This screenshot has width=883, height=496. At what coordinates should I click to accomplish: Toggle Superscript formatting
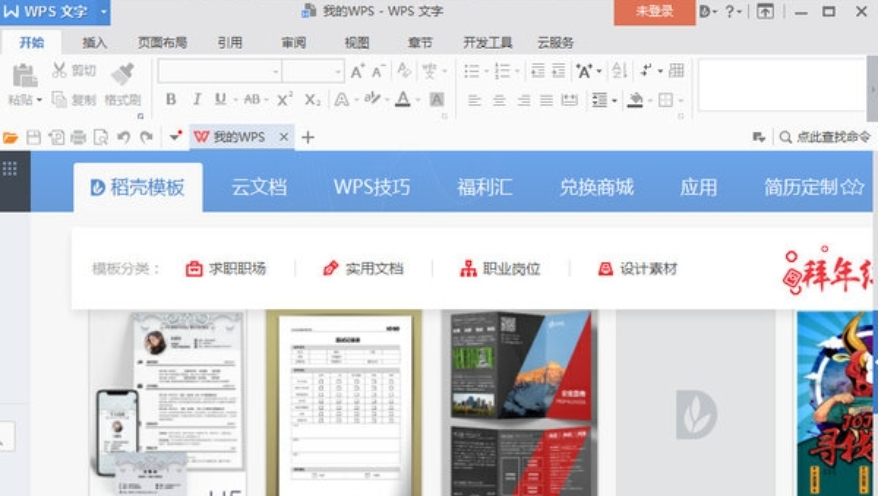[284, 99]
